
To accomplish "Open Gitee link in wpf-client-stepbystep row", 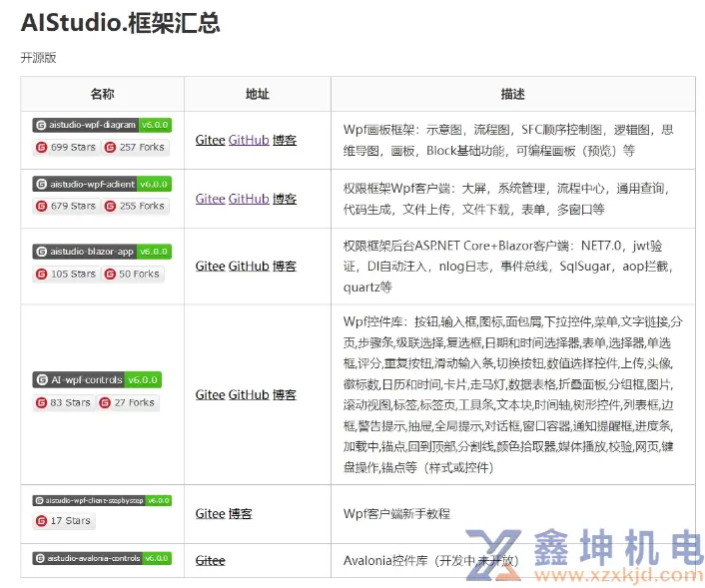I will (x=210, y=514).
